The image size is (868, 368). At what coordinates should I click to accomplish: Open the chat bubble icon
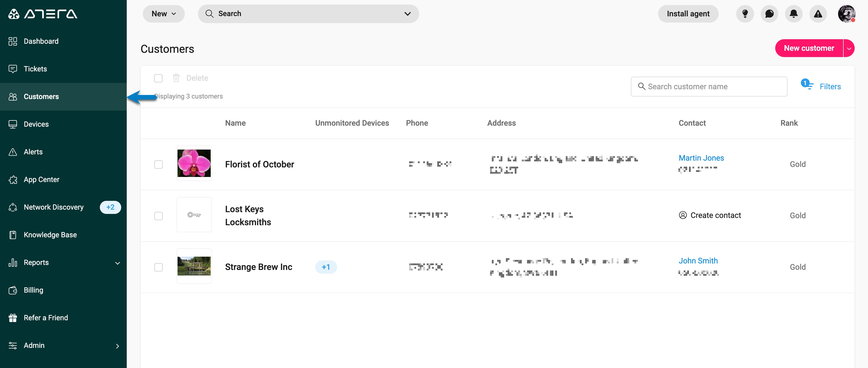(x=769, y=14)
